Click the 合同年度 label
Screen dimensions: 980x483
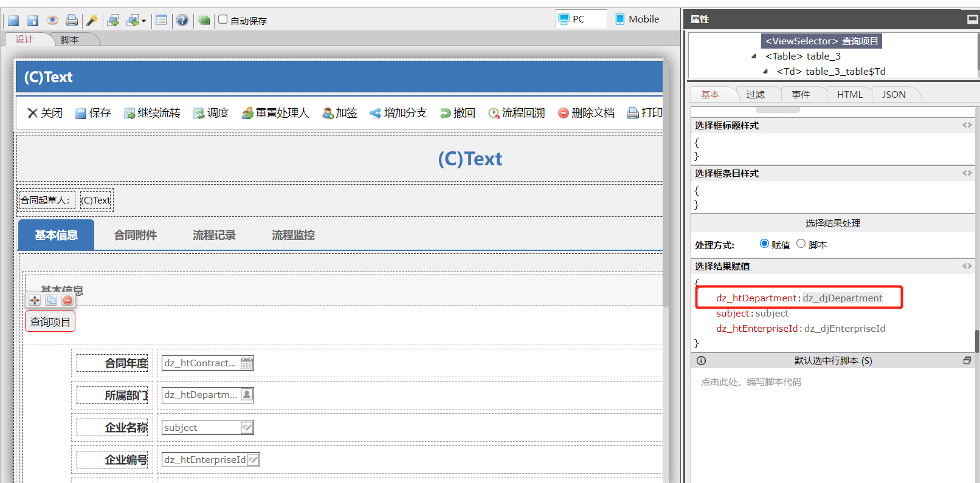(126, 363)
